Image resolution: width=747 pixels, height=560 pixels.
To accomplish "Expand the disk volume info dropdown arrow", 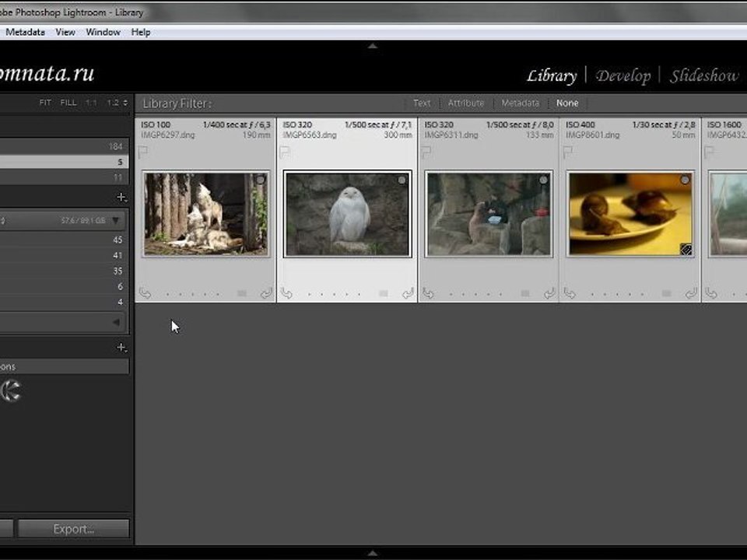I will coord(116,221).
